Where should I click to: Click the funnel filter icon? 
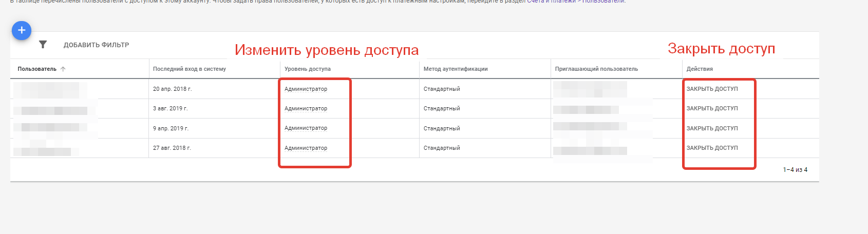[43, 45]
